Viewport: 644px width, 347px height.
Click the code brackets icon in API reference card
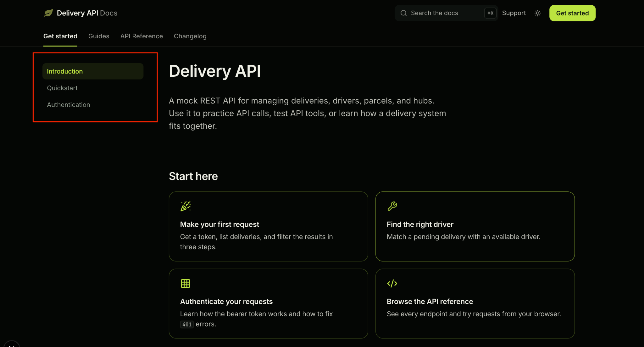pyautogui.click(x=392, y=284)
